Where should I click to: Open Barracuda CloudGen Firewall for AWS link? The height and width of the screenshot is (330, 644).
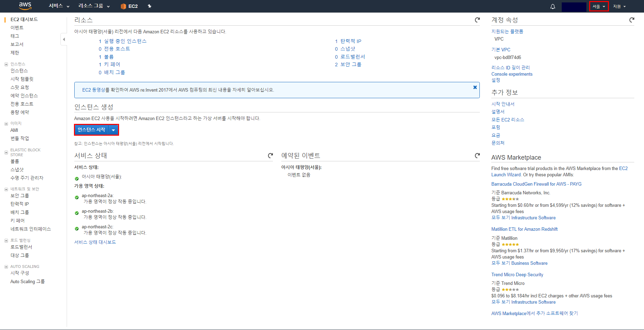pos(536,184)
